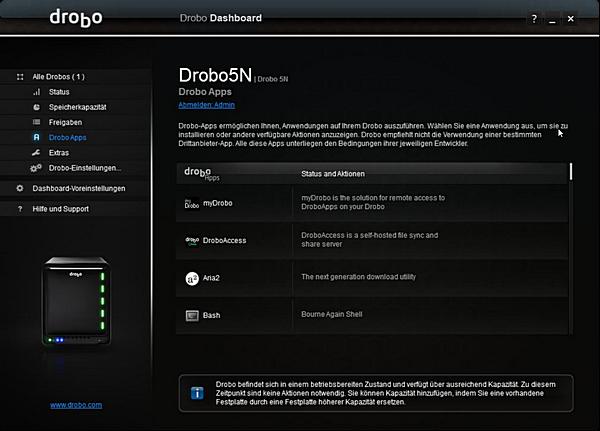Open Dashboard-Voreinstellungen preferences
Viewport: 600px width, 431px height.
(79, 188)
